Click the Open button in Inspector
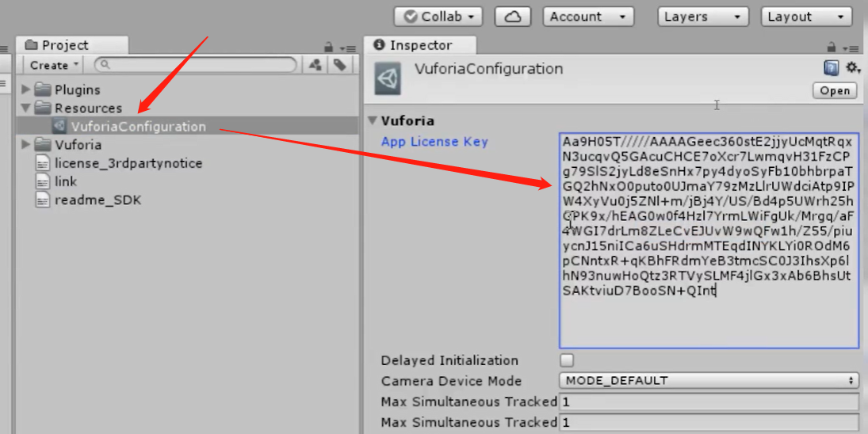Viewport: 868px width, 434px height. tap(835, 90)
